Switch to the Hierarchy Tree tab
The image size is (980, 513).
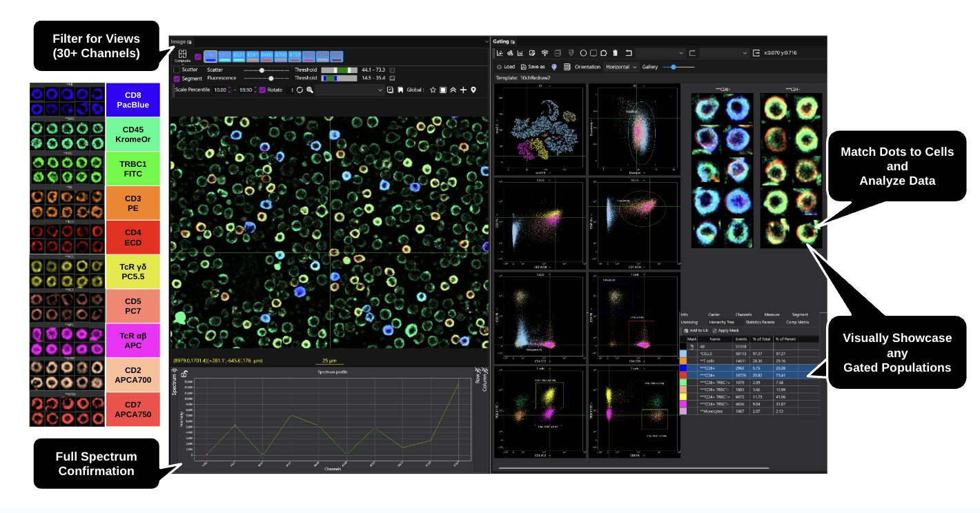tap(721, 323)
